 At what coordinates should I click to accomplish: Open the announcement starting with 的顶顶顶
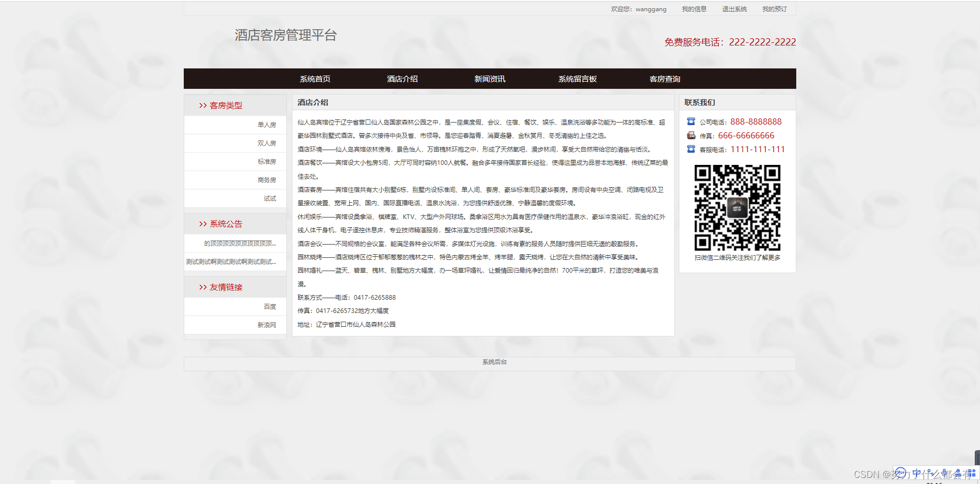[240, 244]
